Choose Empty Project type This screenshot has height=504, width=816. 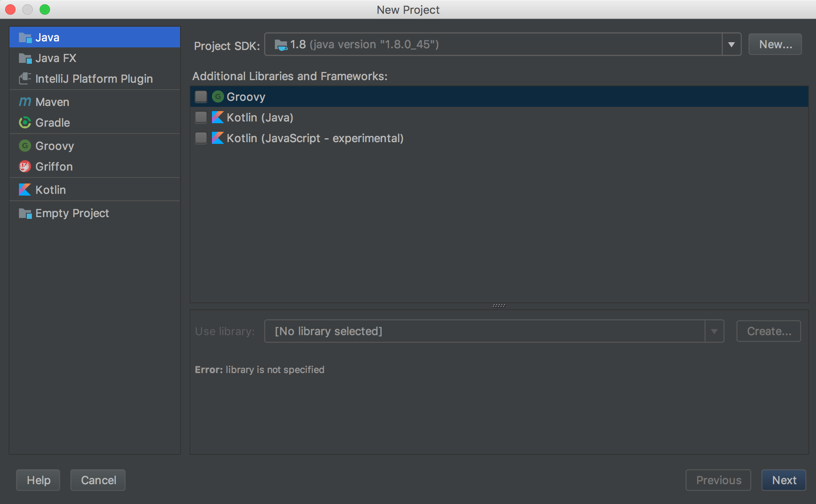95,213
